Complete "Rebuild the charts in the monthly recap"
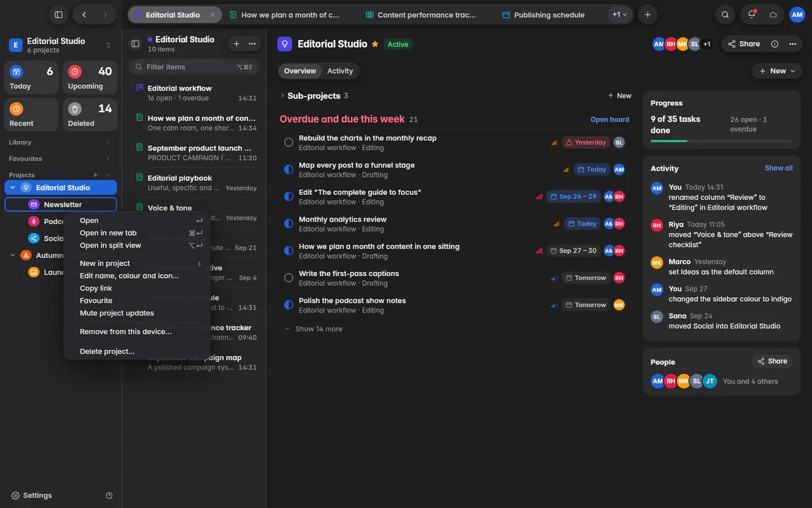This screenshot has height=508, width=812. pyautogui.click(x=289, y=142)
